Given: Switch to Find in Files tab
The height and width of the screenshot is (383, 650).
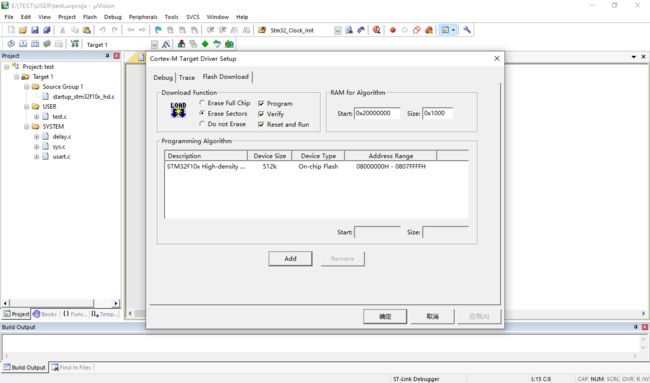Looking at the screenshot, I should 71,367.
